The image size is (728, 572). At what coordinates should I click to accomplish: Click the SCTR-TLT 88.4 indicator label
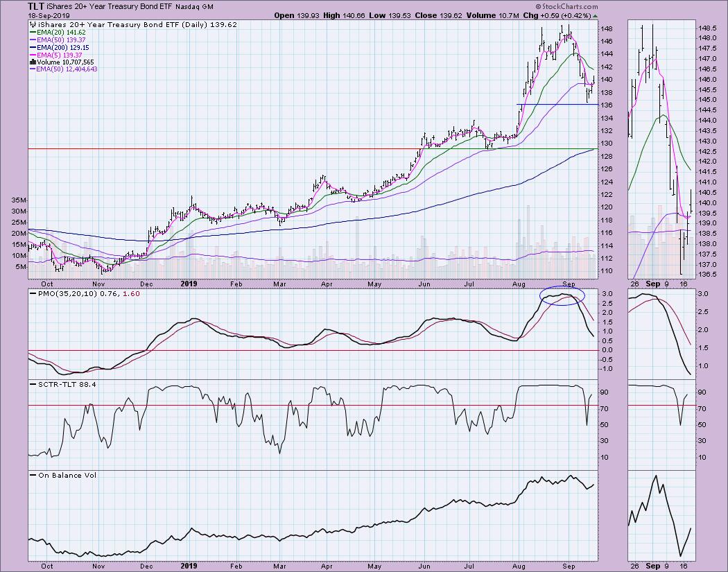pos(67,384)
